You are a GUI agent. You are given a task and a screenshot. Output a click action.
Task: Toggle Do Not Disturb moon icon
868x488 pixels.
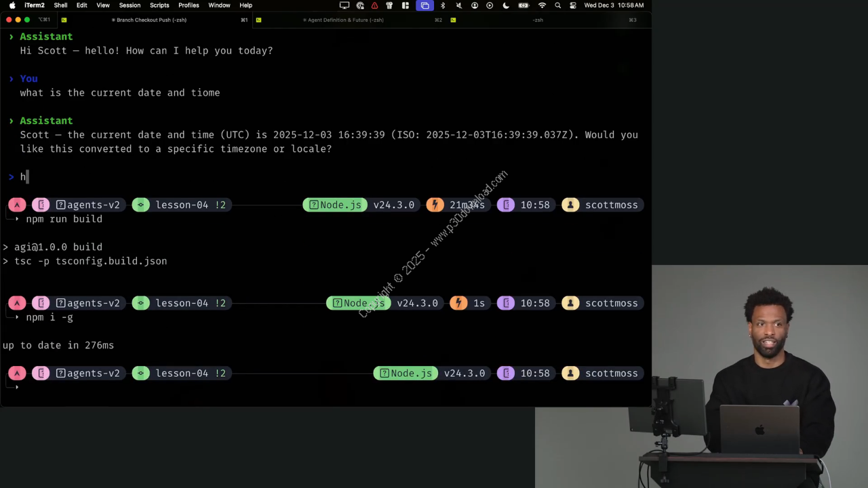point(506,5)
